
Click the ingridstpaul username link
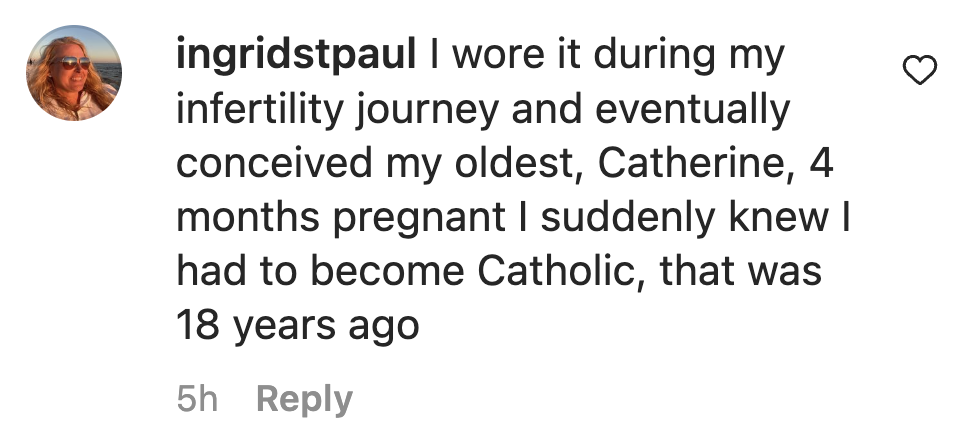[x=296, y=56]
